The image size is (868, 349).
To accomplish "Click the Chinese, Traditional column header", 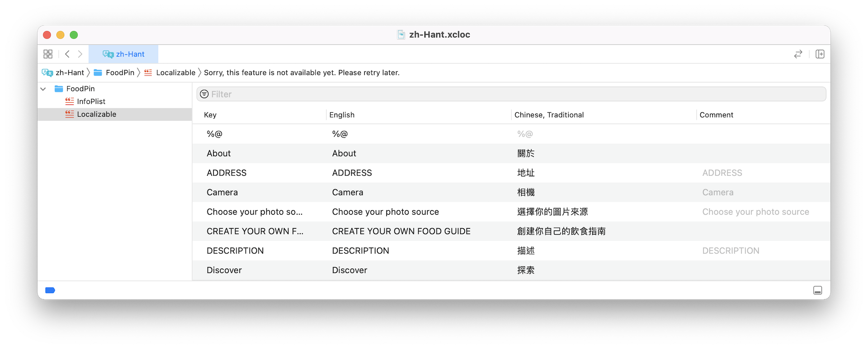I will coord(549,115).
